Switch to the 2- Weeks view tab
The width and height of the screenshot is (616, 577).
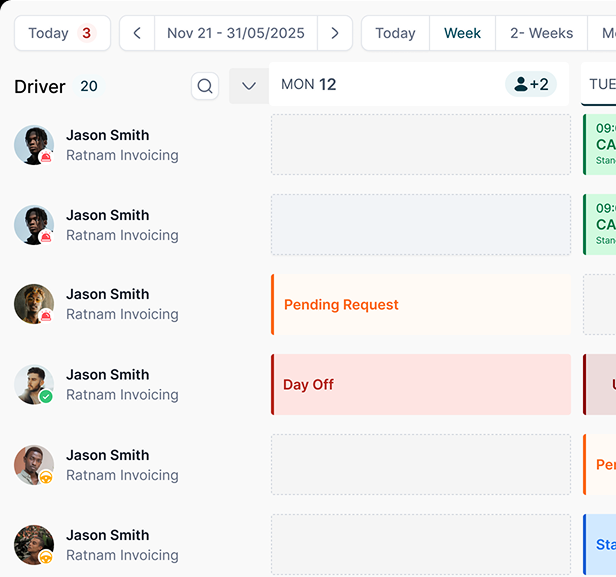tap(541, 33)
